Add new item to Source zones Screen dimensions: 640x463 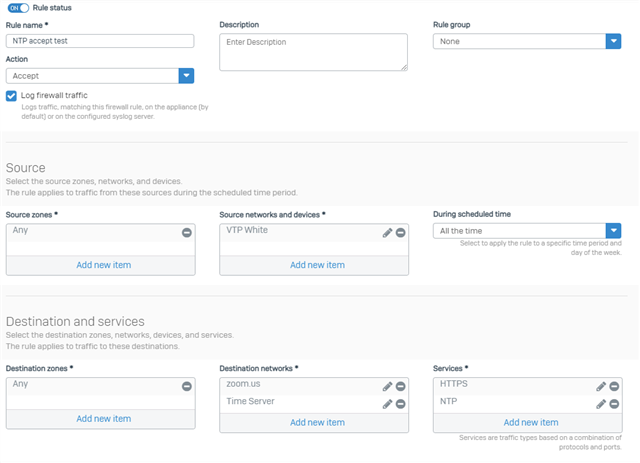click(x=104, y=265)
